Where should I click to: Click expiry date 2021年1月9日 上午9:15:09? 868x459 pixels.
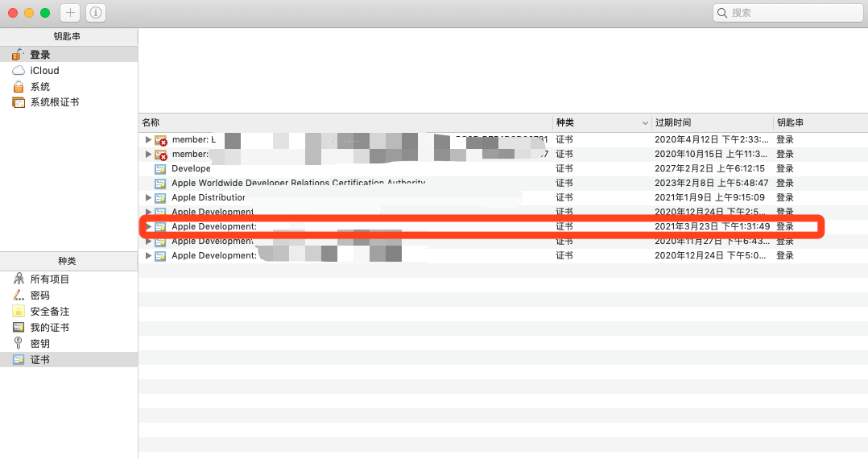[x=709, y=197]
